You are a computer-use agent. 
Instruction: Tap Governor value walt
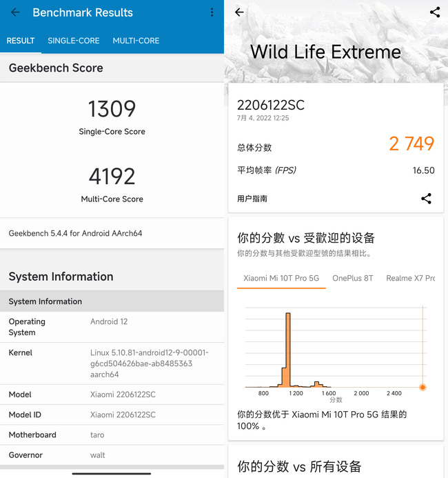click(x=97, y=455)
